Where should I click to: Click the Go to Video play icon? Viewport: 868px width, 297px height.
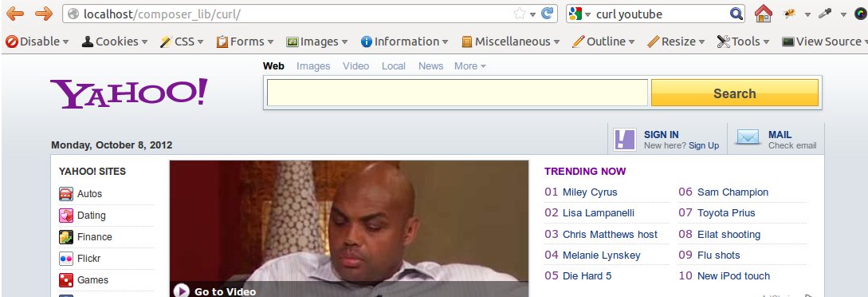[181, 291]
